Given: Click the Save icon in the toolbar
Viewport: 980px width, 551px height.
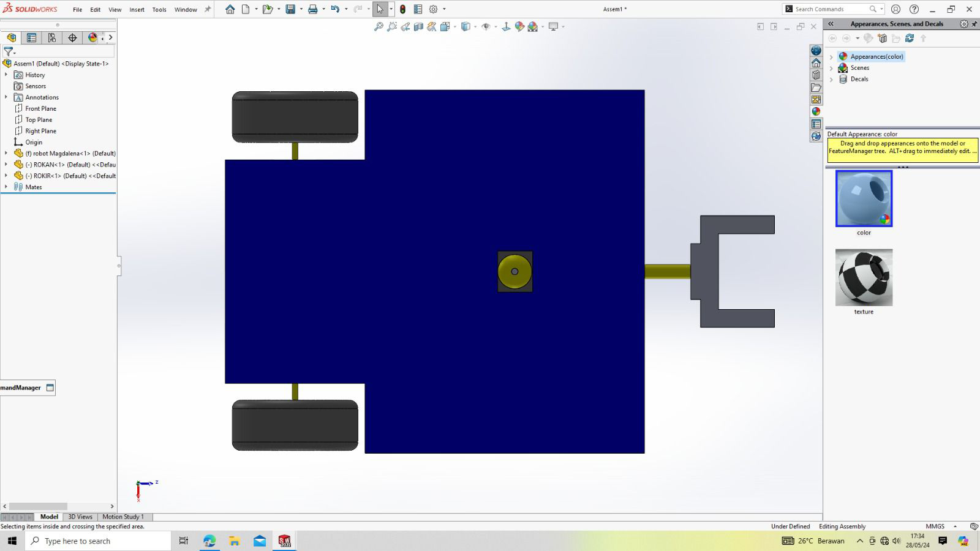Looking at the screenshot, I should coord(291,9).
